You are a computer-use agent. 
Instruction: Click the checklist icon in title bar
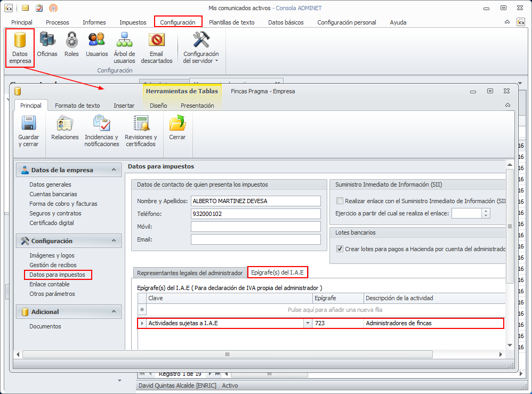[x=39, y=8]
